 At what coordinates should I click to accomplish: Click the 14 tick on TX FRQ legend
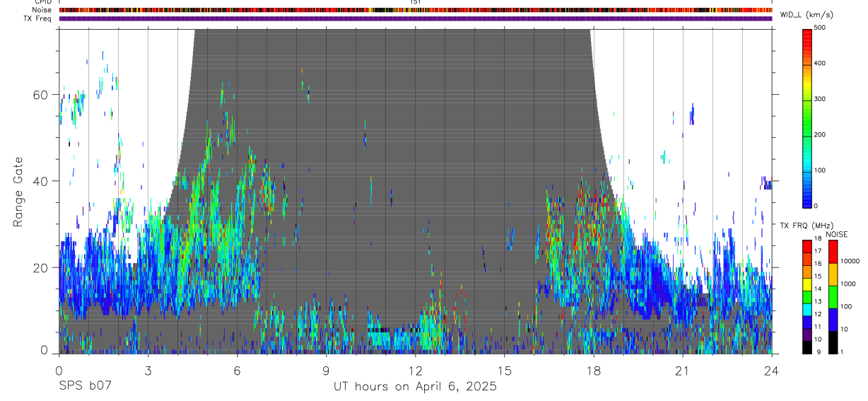(819, 289)
